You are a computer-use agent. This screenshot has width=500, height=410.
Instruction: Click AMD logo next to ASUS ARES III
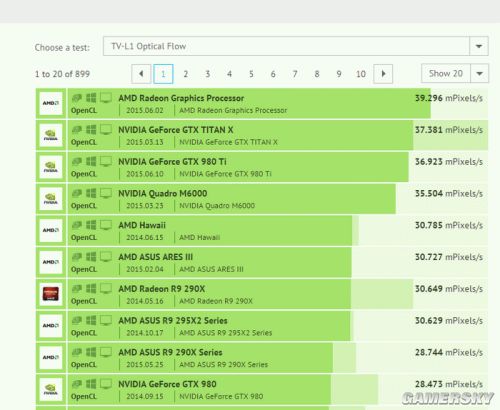(51, 262)
